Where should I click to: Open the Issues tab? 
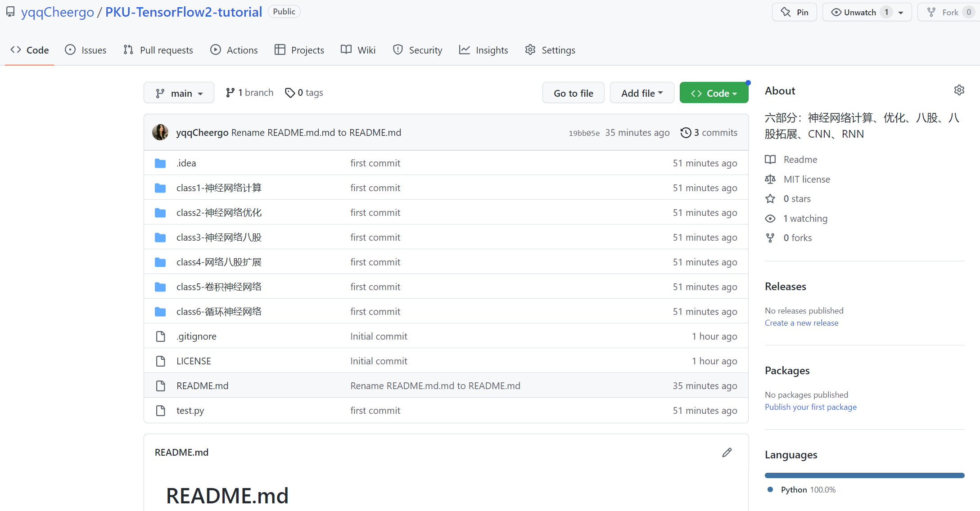tap(86, 50)
